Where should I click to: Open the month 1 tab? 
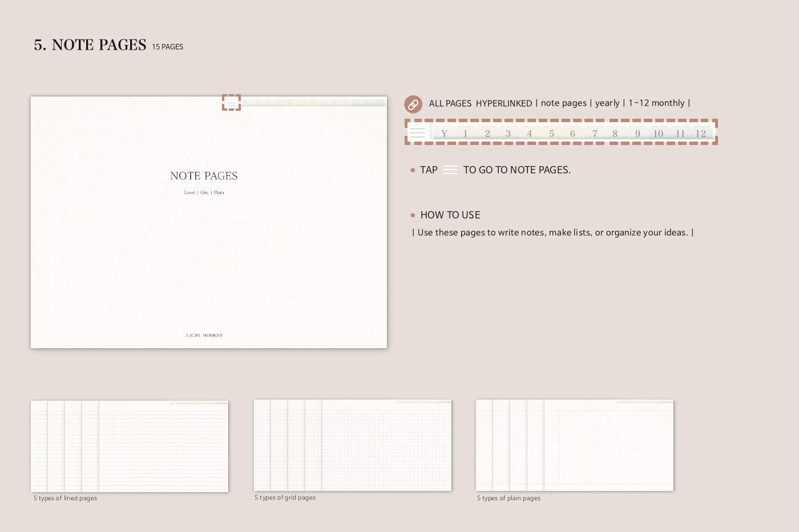coord(465,134)
